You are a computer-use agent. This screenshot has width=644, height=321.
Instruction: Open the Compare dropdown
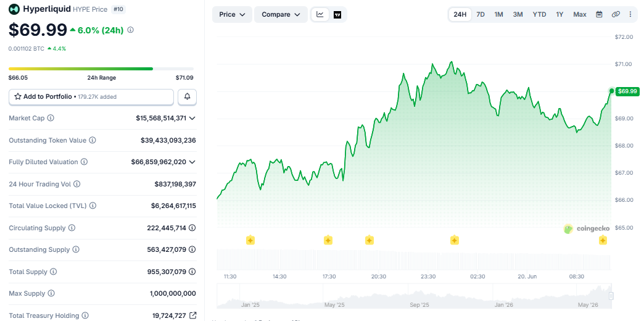(x=281, y=14)
